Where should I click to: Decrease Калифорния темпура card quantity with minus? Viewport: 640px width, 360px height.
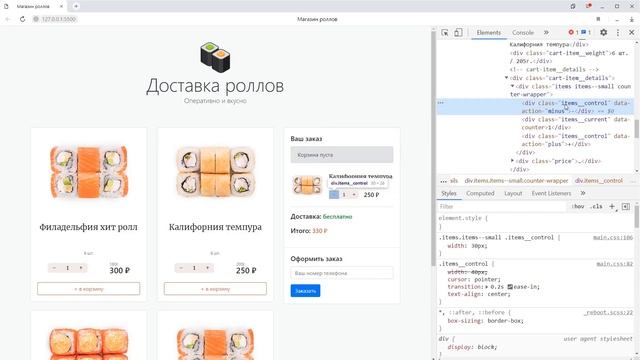click(181, 268)
